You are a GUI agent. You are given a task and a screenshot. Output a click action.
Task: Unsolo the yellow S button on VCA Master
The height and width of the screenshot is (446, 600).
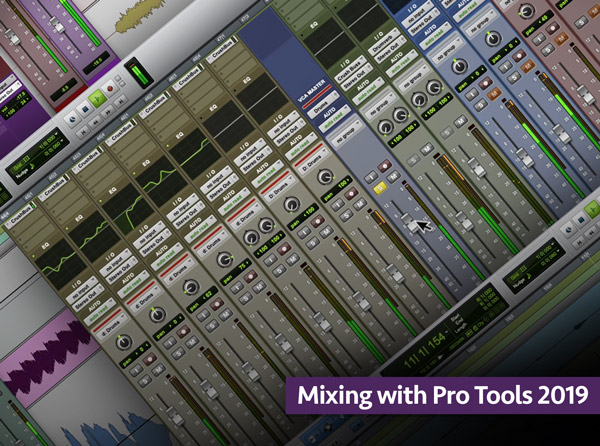[x=380, y=188]
